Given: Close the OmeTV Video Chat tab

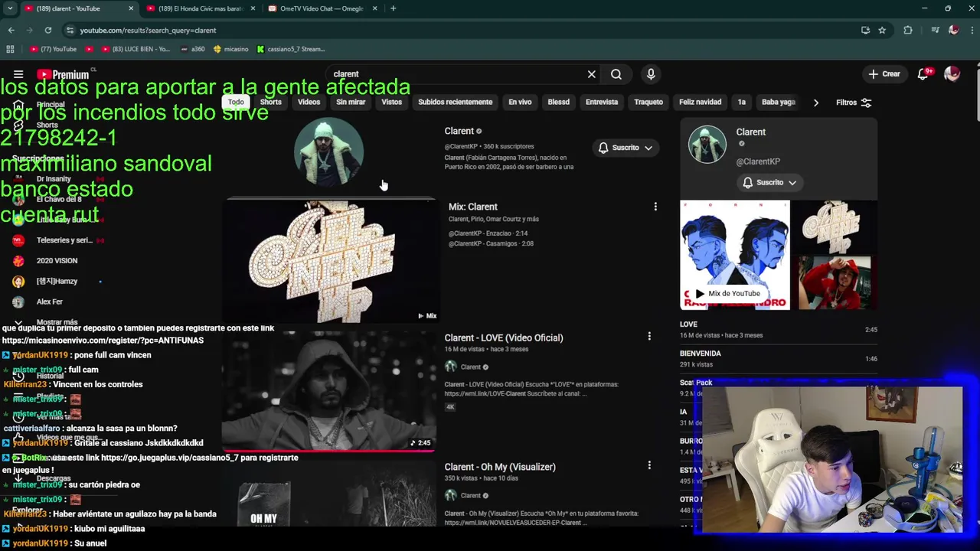Looking at the screenshot, I should [x=375, y=8].
